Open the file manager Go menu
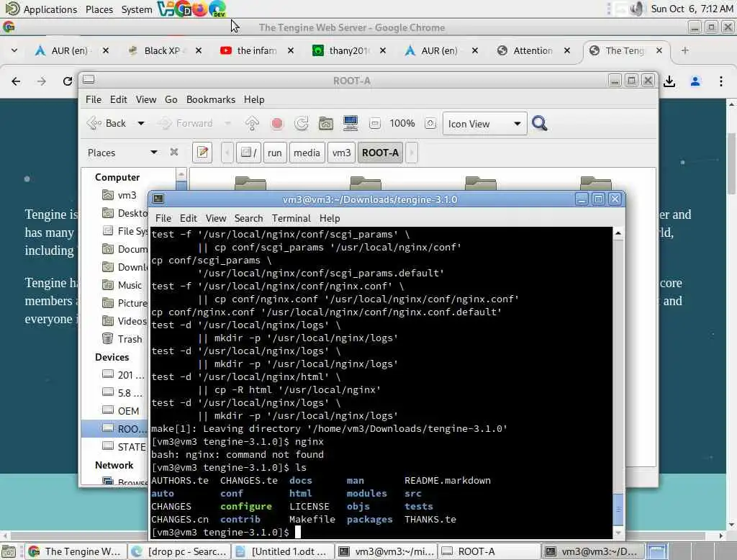The image size is (737, 560). click(x=171, y=99)
